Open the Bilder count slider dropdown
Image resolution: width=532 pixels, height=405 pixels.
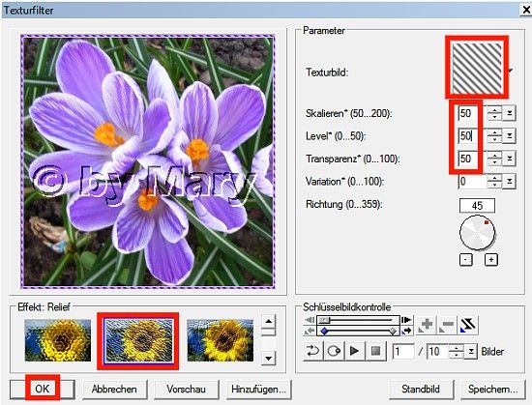point(471,352)
